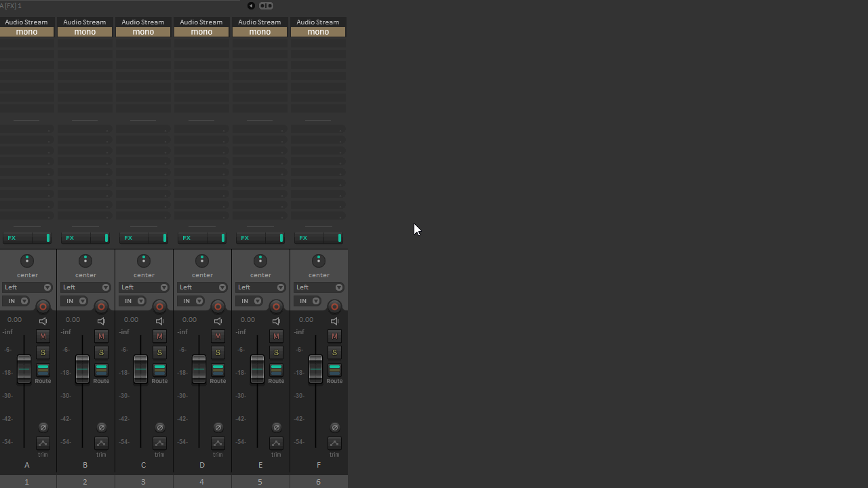Arm track F for recording
Screen dimensions: 868x488
pos(334,306)
